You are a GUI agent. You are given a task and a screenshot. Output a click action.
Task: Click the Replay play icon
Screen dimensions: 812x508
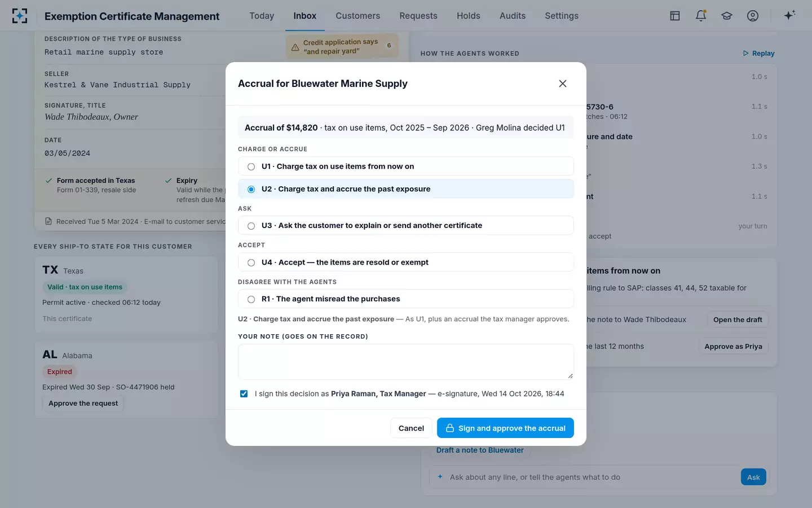746,53
